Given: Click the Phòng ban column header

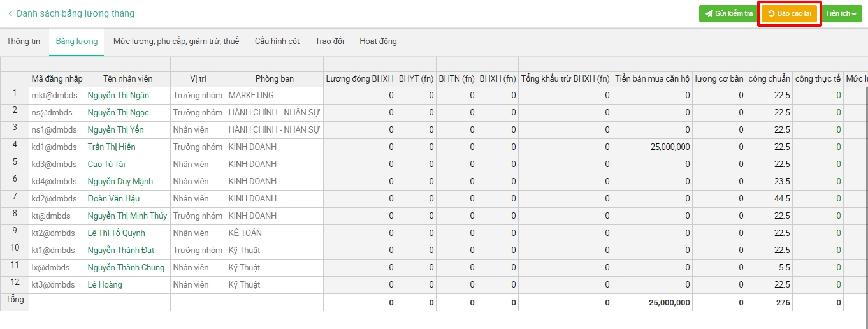Looking at the screenshot, I should click(x=275, y=79).
